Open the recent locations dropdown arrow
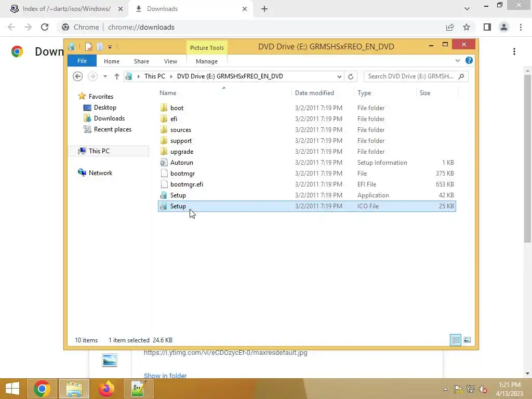 click(x=105, y=76)
